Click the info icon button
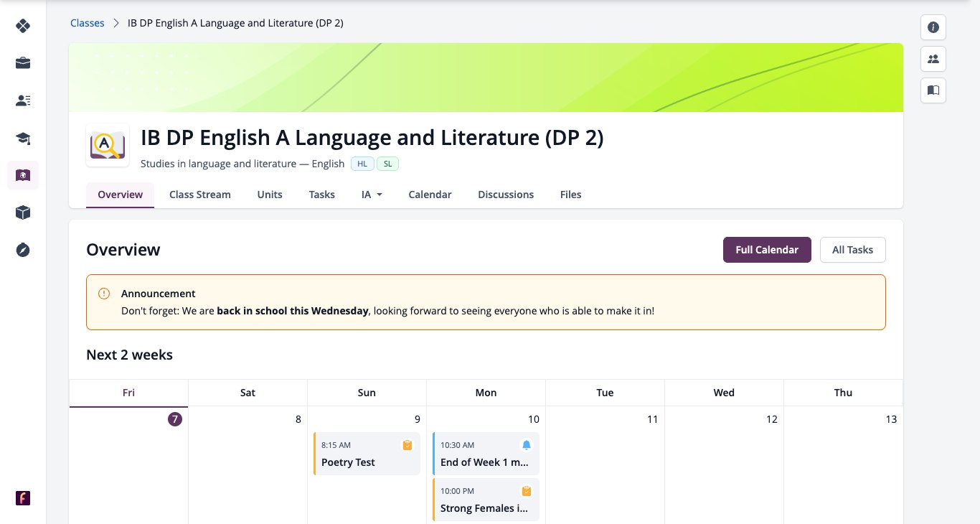980x524 pixels. (x=933, y=27)
